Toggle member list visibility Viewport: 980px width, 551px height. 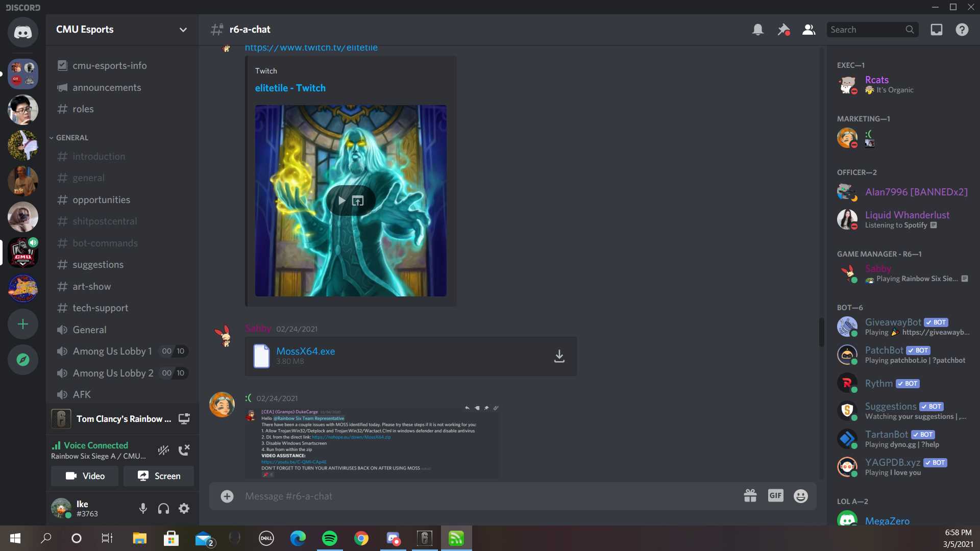tap(808, 30)
